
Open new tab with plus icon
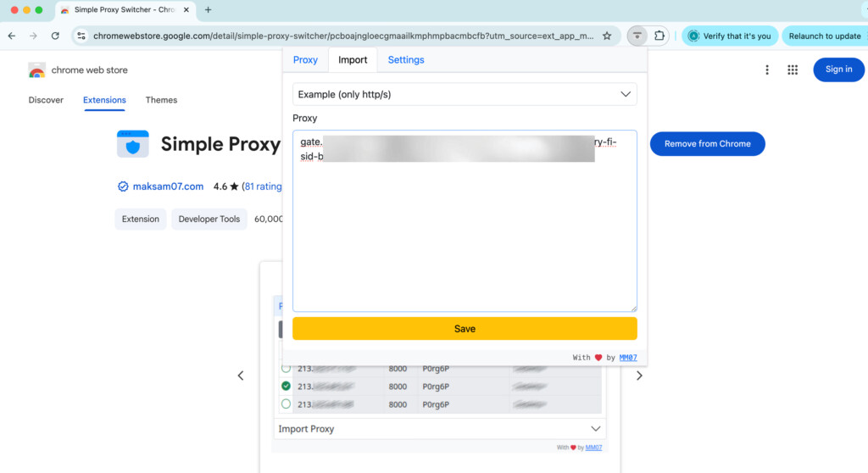[209, 10]
